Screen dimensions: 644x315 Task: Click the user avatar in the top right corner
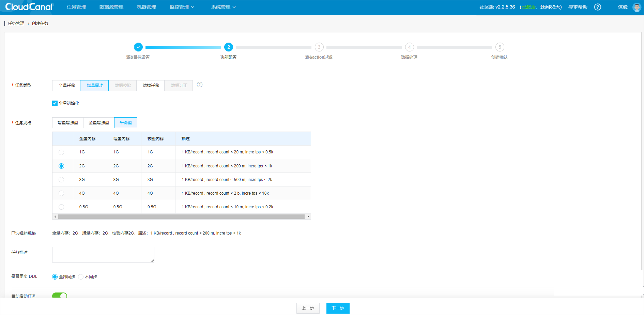click(637, 7)
